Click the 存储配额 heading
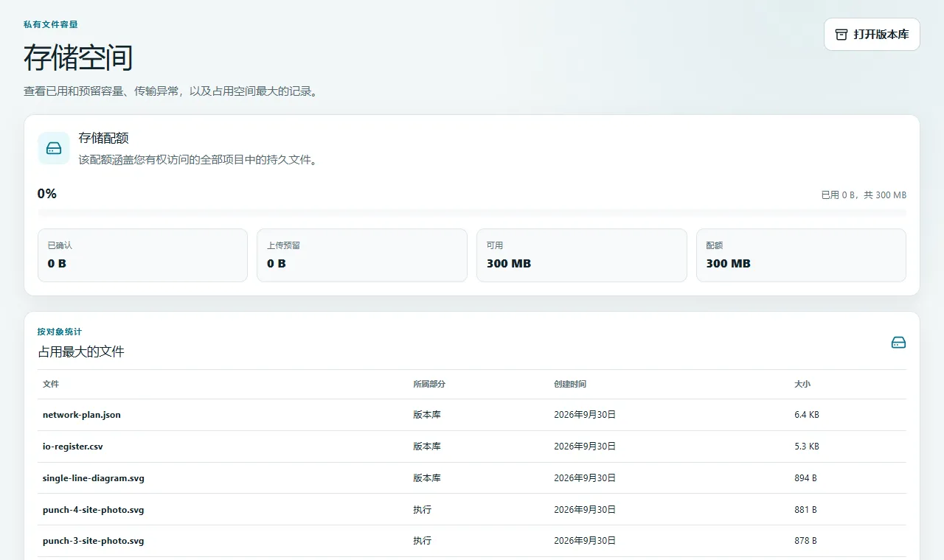The width and height of the screenshot is (944, 560). pos(104,139)
